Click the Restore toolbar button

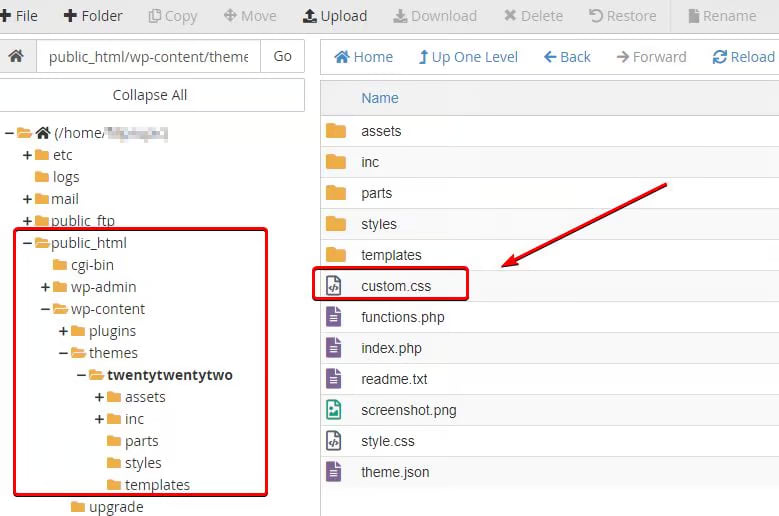(x=623, y=16)
